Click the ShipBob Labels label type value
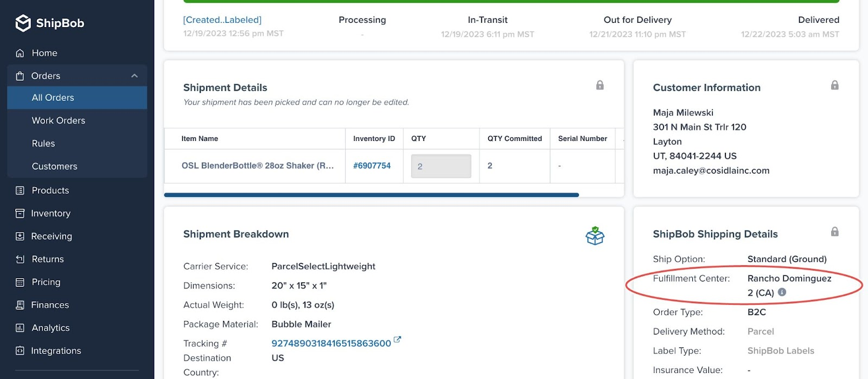The image size is (868, 379). click(781, 351)
